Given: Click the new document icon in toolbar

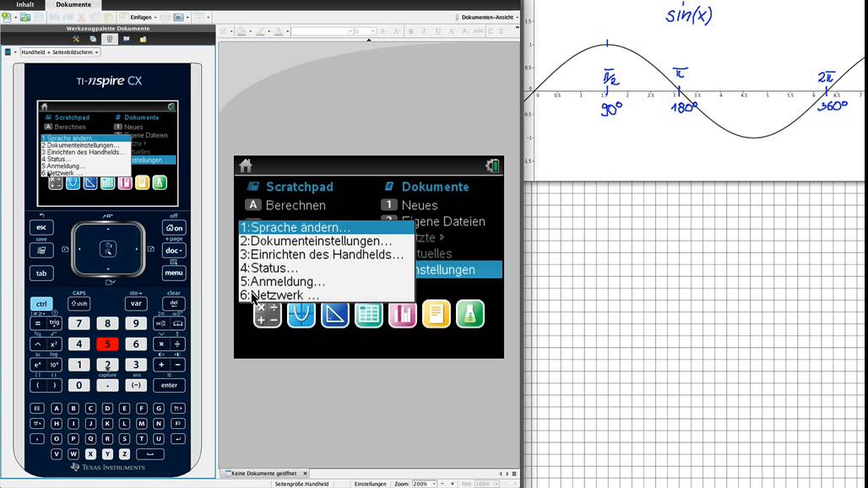Looking at the screenshot, I should [x=6, y=17].
